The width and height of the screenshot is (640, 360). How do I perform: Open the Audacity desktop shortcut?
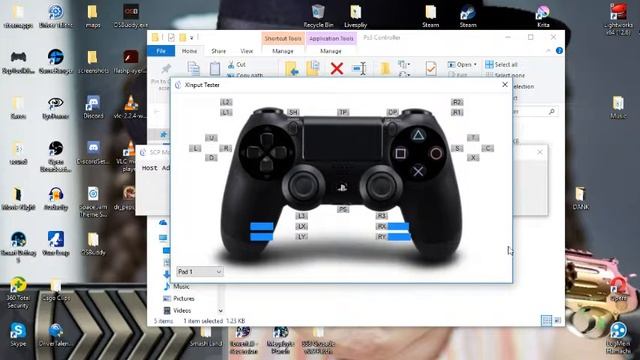56,198
